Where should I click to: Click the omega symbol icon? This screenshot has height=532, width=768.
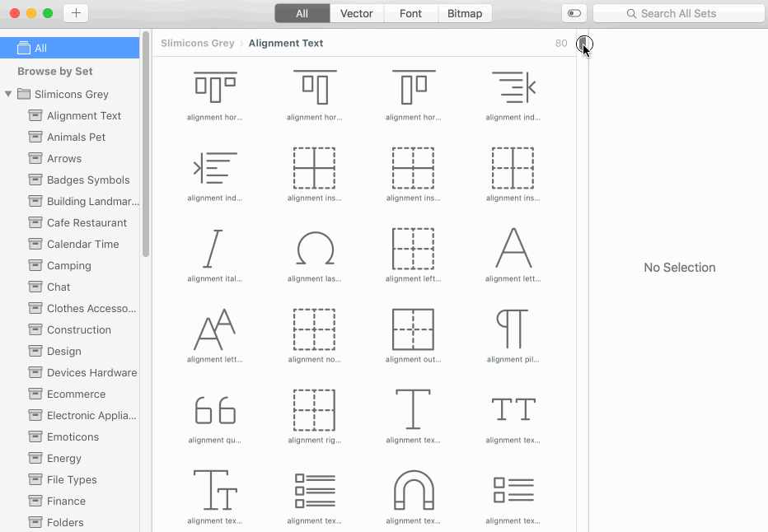tap(314, 249)
